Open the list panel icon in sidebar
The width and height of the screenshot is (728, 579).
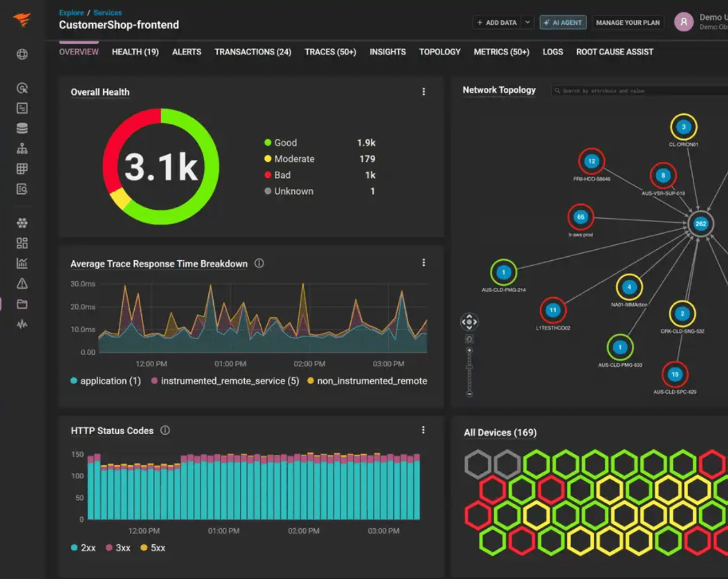tap(22, 108)
